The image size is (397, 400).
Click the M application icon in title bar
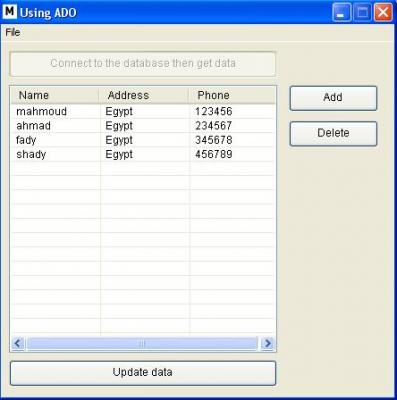click(x=9, y=12)
